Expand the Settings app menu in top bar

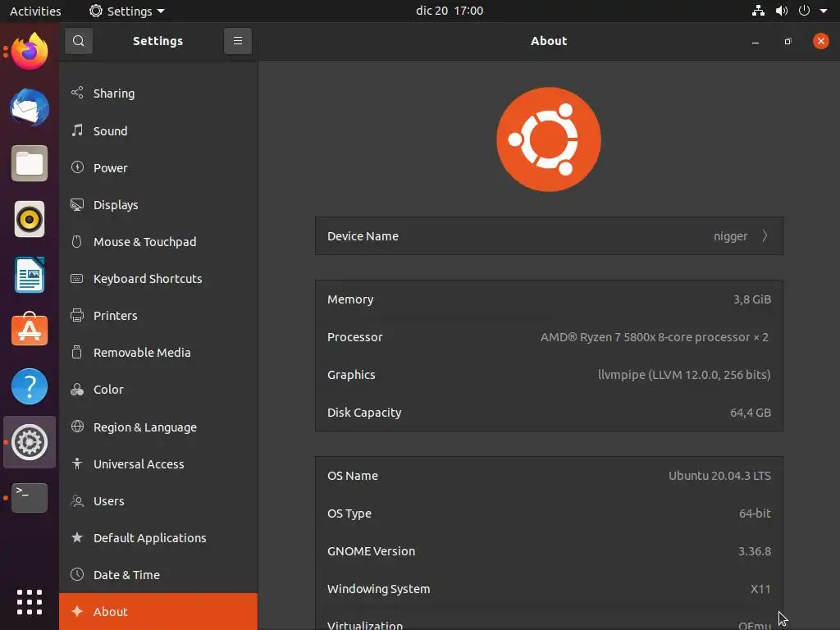[127, 11]
